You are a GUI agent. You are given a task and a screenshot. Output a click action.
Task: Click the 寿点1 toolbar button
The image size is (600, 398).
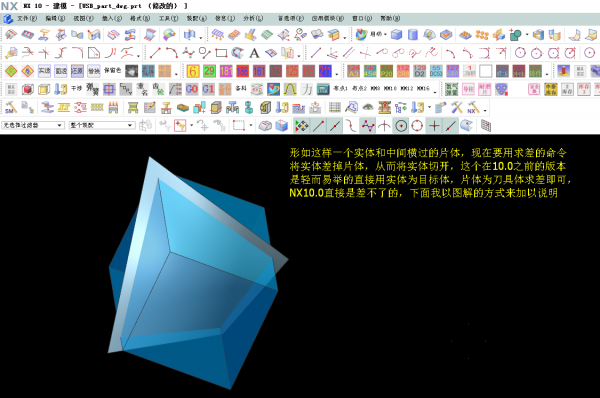(x=340, y=88)
